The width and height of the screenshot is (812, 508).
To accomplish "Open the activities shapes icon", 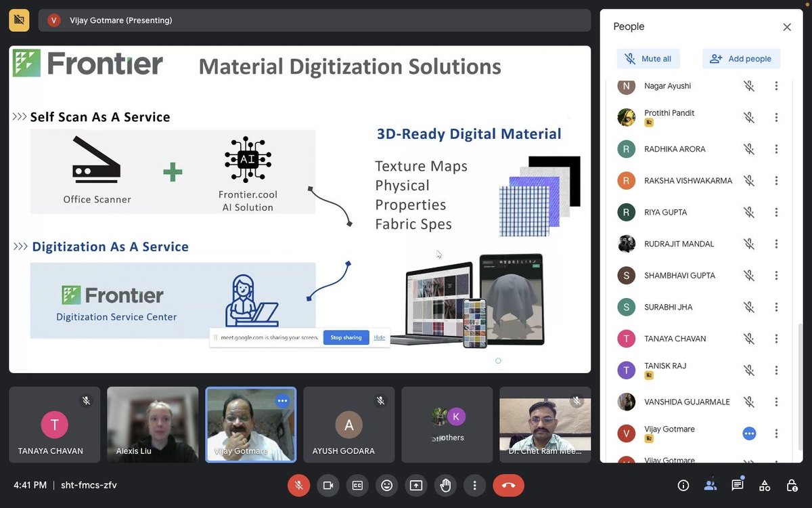I will click(764, 485).
